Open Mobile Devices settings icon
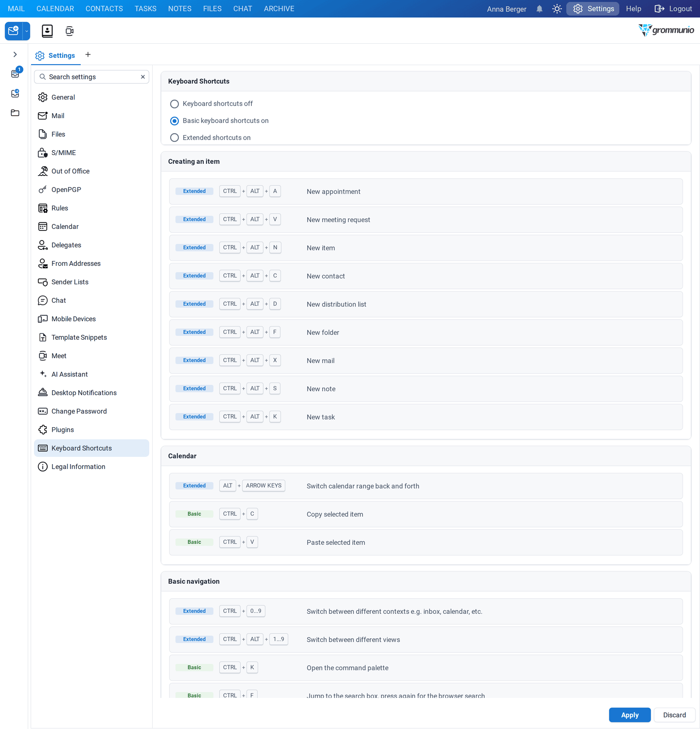This screenshot has height=729, width=700. [x=43, y=319]
